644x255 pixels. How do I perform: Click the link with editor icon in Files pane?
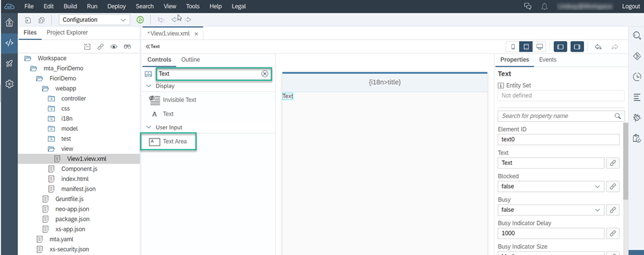click(x=100, y=47)
